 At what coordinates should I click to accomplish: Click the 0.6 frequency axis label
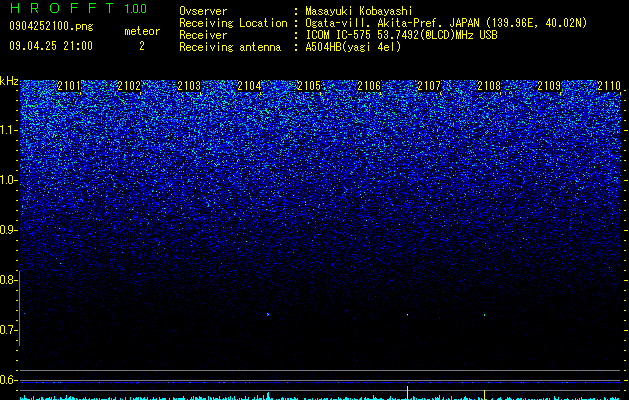pyautogui.click(x=8, y=380)
